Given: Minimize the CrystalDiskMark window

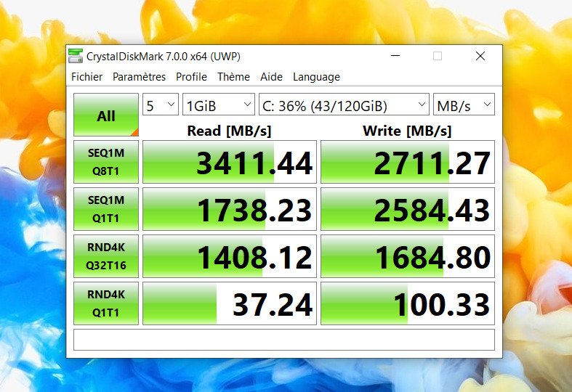Looking at the screenshot, I should click(395, 56).
